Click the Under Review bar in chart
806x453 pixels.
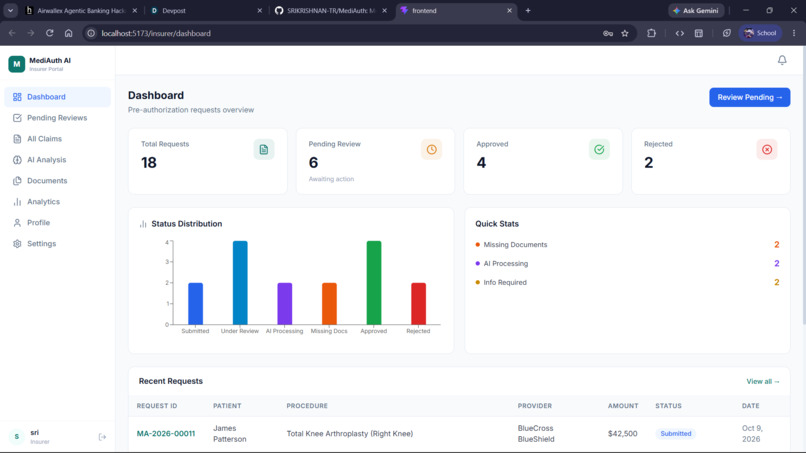pyautogui.click(x=240, y=283)
